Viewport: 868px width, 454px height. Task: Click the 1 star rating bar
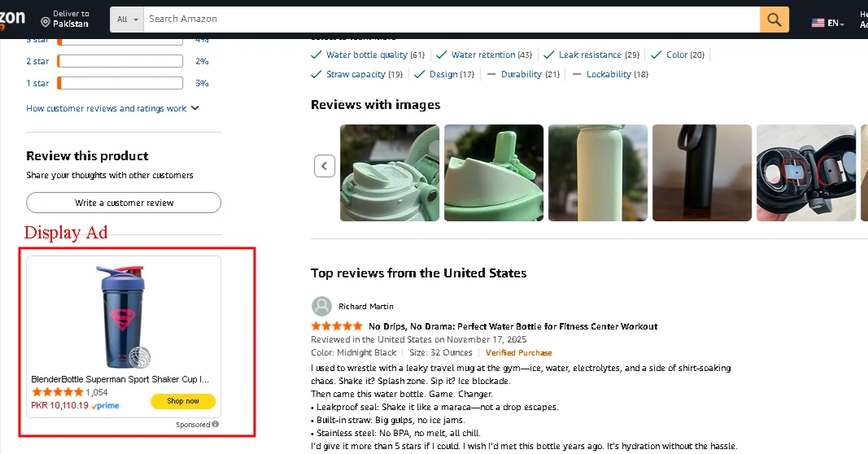pos(120,83)
